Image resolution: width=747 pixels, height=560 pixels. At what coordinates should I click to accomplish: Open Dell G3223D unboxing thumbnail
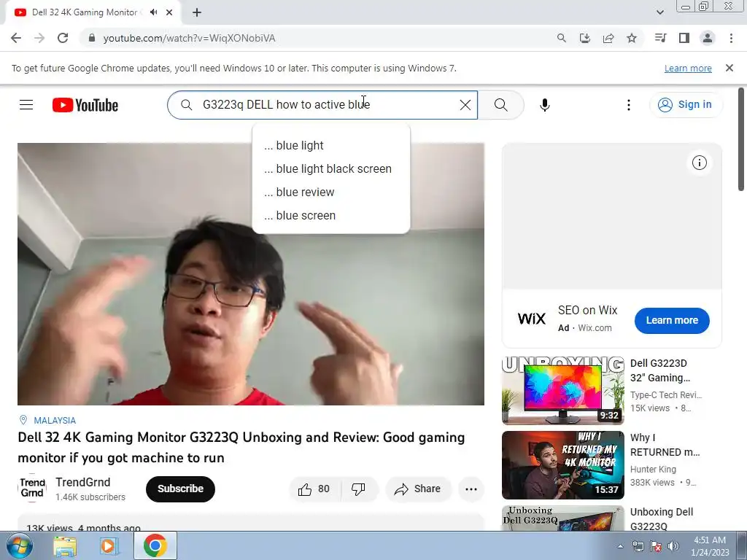coord(562,391)
